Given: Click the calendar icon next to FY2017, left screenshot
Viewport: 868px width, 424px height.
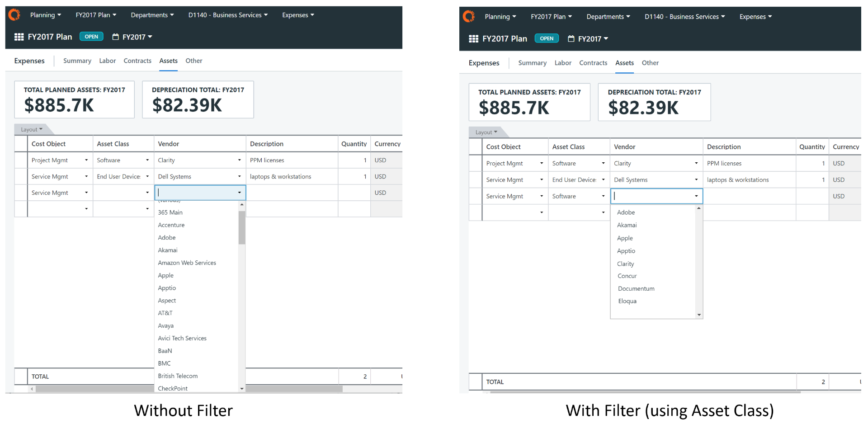Looking at the screenshot, I should click(115, 37).
